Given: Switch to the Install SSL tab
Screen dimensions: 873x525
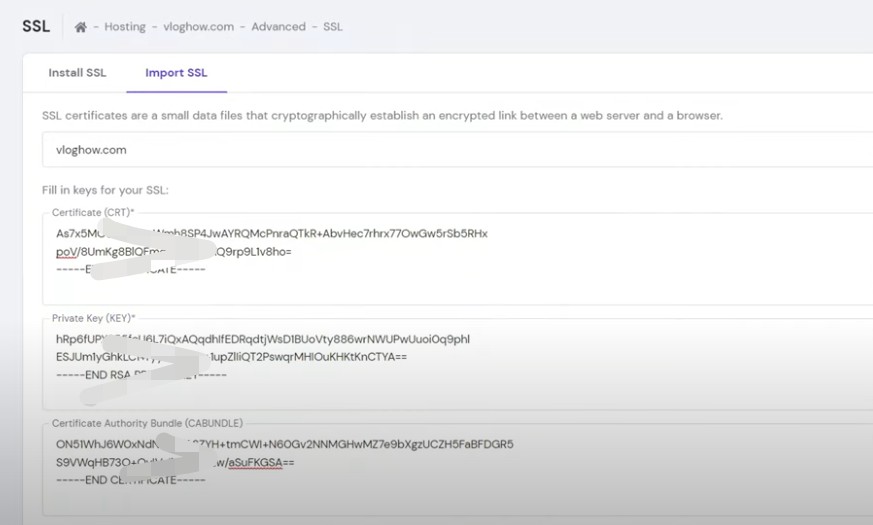Looking at the screenshot, I should click(x=77, y=73).
